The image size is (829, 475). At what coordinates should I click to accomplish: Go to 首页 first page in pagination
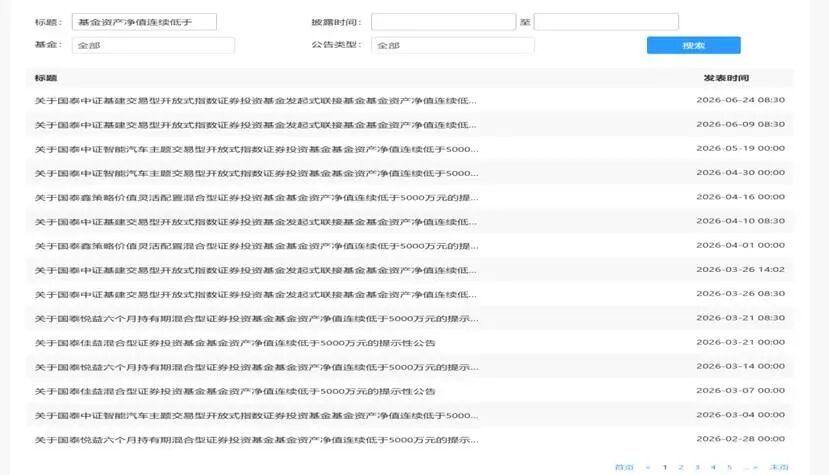624,467
